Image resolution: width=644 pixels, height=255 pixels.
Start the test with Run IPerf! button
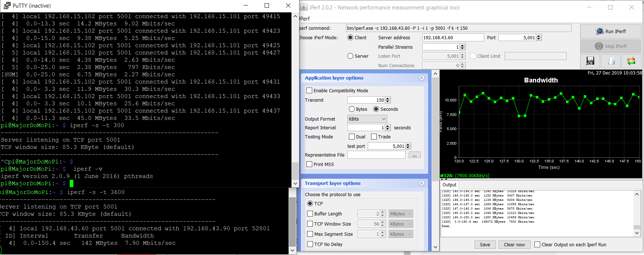(x=611, y=31)
